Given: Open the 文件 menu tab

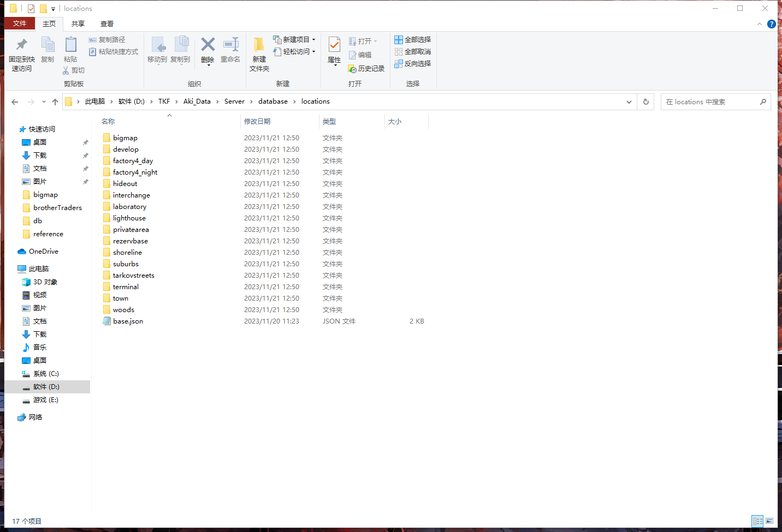Looking at the screenshot, I should (x=20, y=23).
